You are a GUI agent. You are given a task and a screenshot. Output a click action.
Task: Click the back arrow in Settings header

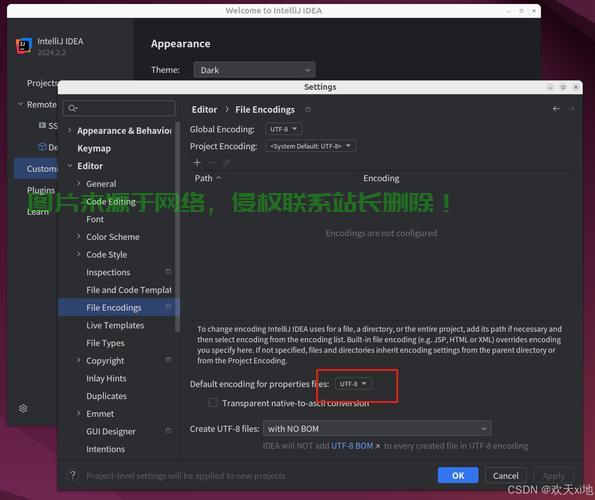point(556,109)
